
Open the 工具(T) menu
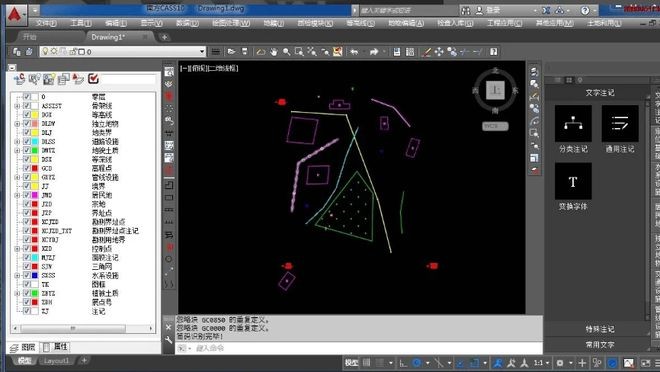coord(81,23)
